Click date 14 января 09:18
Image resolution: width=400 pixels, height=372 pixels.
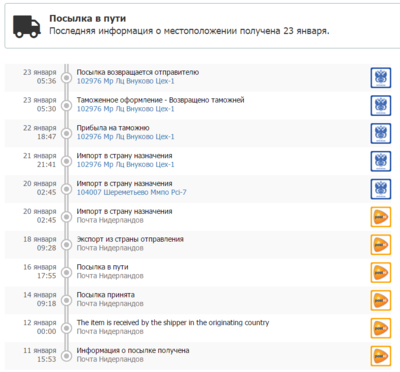[40, 299]
